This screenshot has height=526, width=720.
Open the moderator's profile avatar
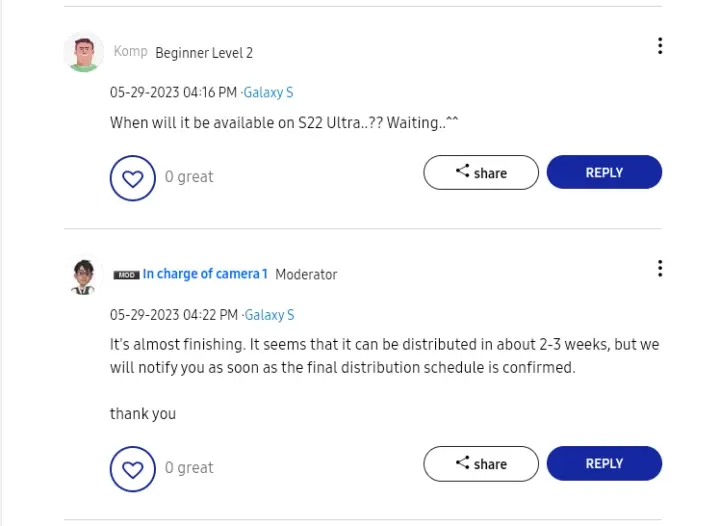click(x=84, y=275)
